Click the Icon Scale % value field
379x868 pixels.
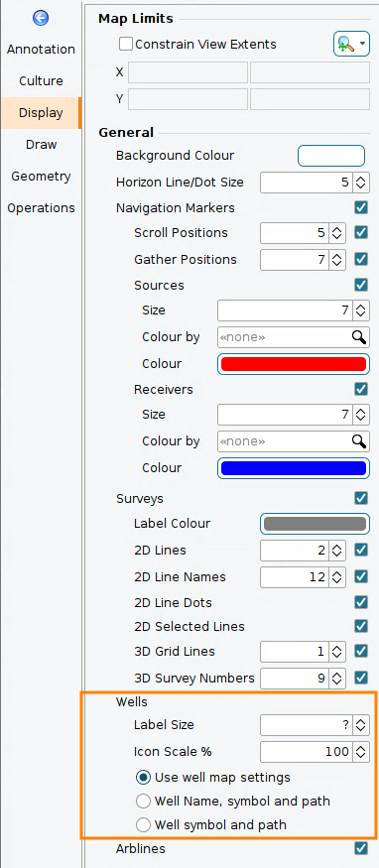click(x=307, y=751)
